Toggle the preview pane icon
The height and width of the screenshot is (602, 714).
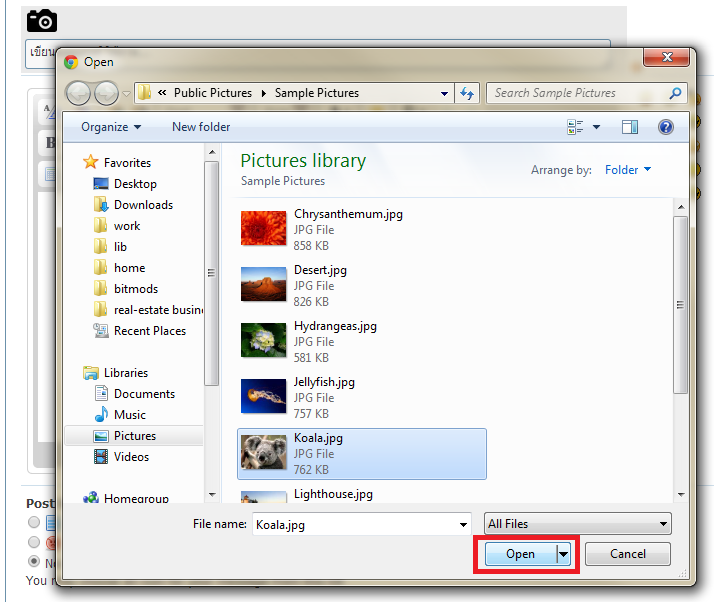coord(629,127)
